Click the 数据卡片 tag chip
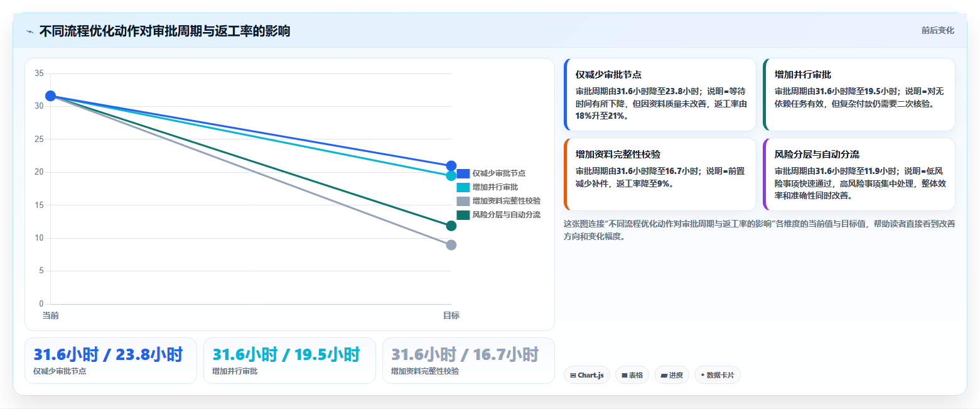 coord(718,375)
